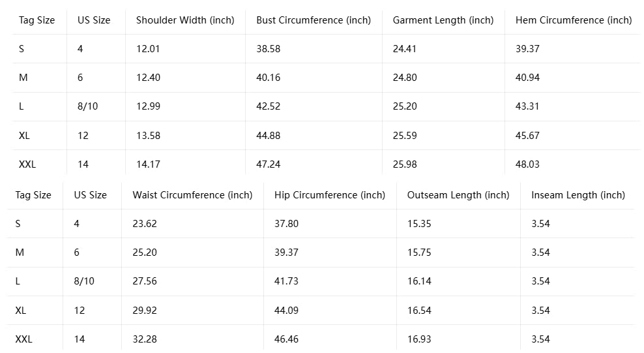Select the XXL tag size in top table
644x353 pixels.
pyautogui.click(x=27, y=164)
